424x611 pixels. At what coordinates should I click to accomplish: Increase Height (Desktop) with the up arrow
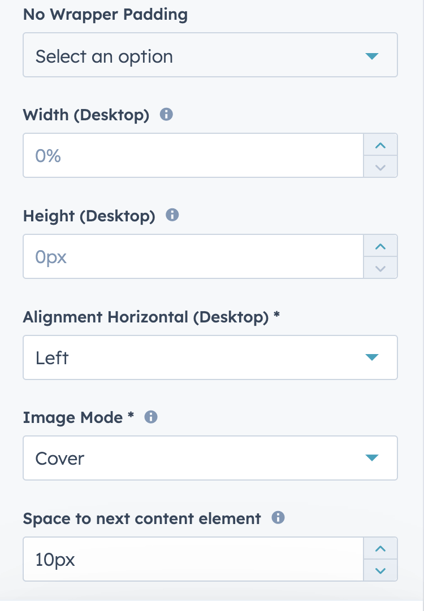pyautogui.click(x=380, y=246)
